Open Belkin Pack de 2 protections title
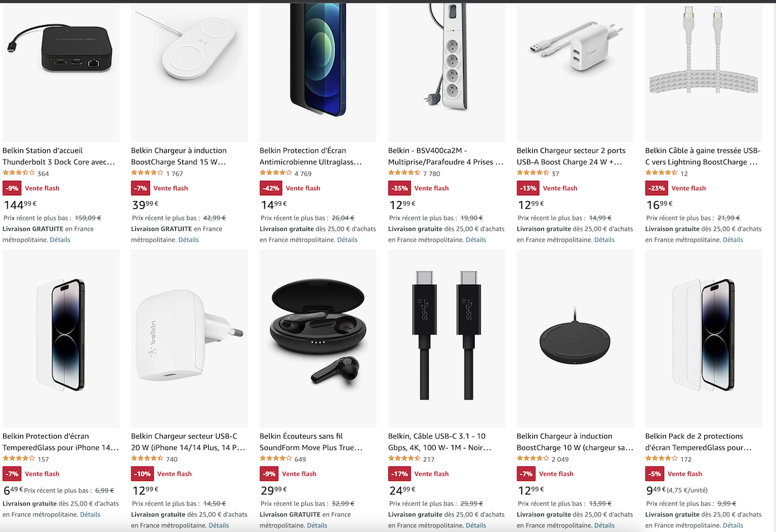This screenshot has width=776, height=532. [x=699, y=442]
